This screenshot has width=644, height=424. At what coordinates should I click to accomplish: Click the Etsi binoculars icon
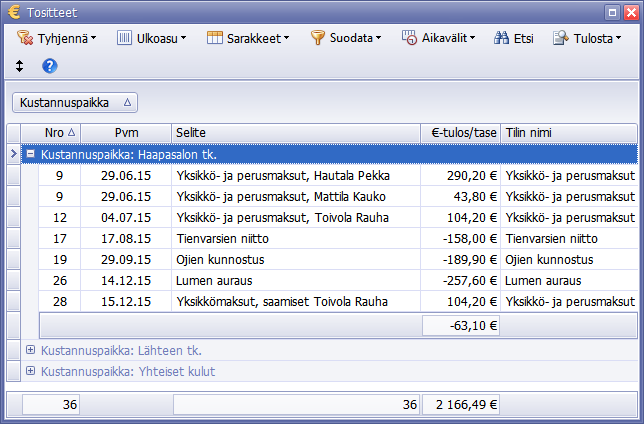pos(501,38)
